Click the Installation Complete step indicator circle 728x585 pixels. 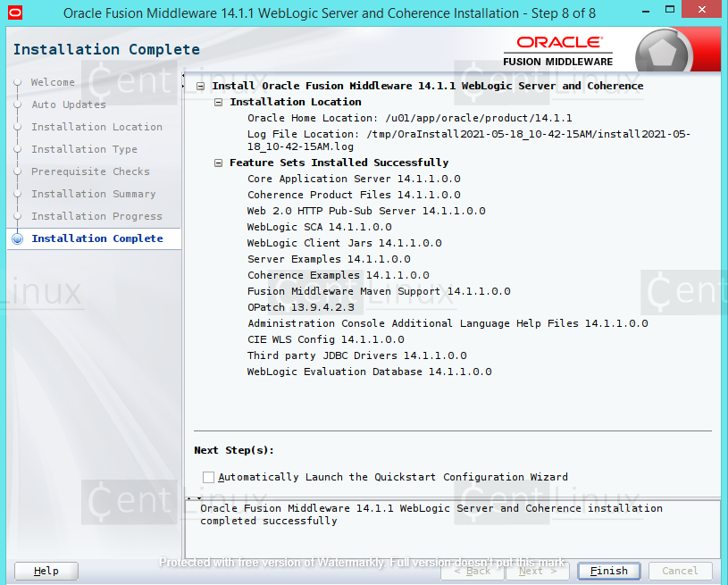[17, 238]
